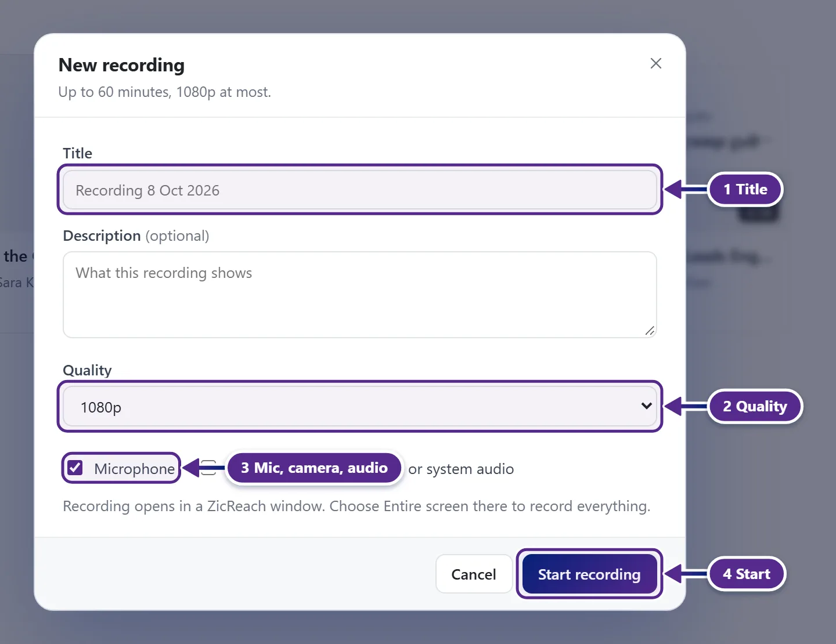Cancel the new recording

[474, 574]
